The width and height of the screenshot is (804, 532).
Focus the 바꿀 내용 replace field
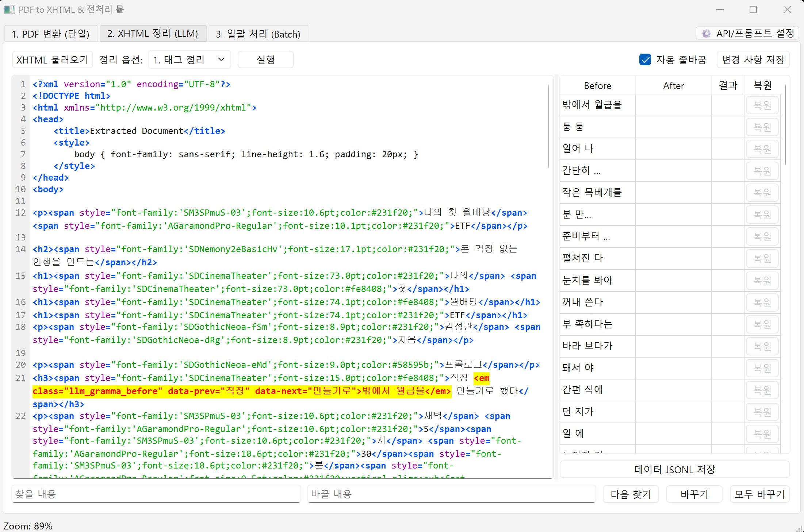pos(451,494)
